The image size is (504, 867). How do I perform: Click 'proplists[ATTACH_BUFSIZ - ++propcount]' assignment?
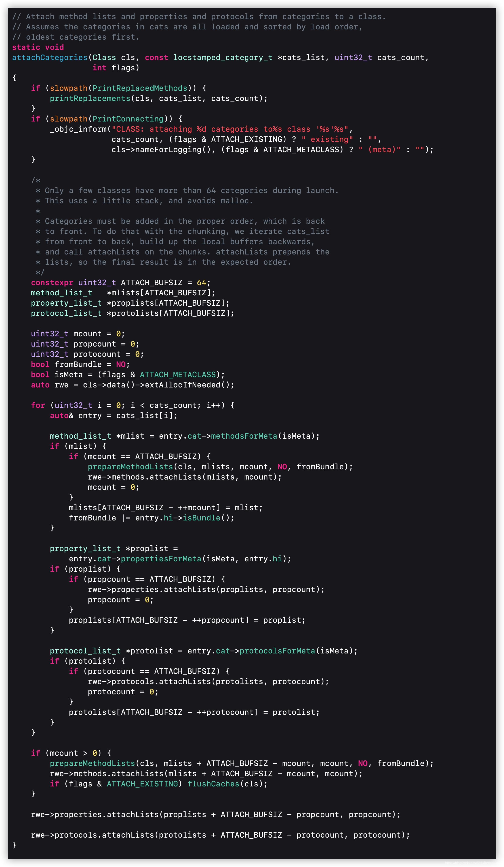pos(187,620)
